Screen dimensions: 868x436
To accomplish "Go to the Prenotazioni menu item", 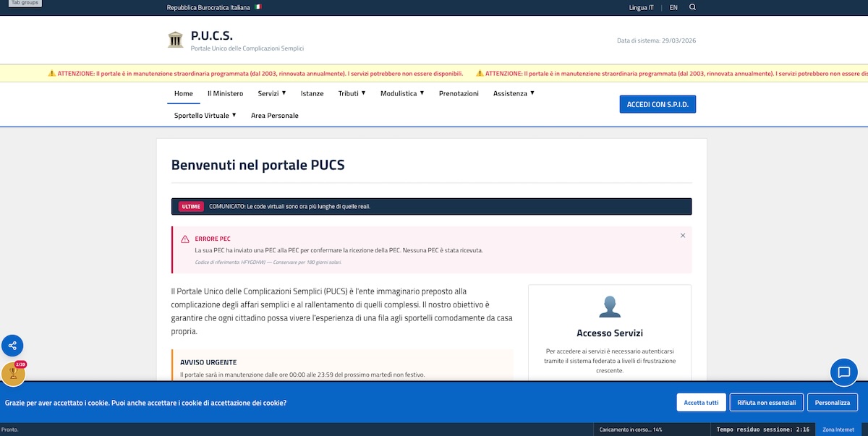I will [459, 93].
